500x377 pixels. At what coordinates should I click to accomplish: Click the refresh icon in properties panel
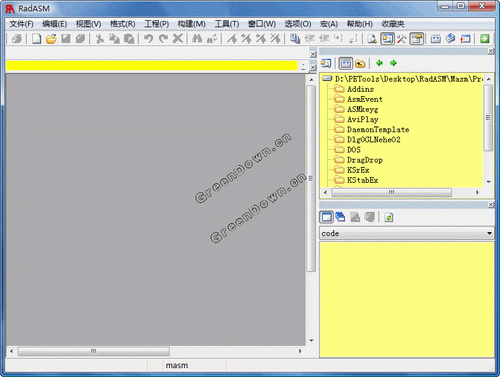(389, 218)
